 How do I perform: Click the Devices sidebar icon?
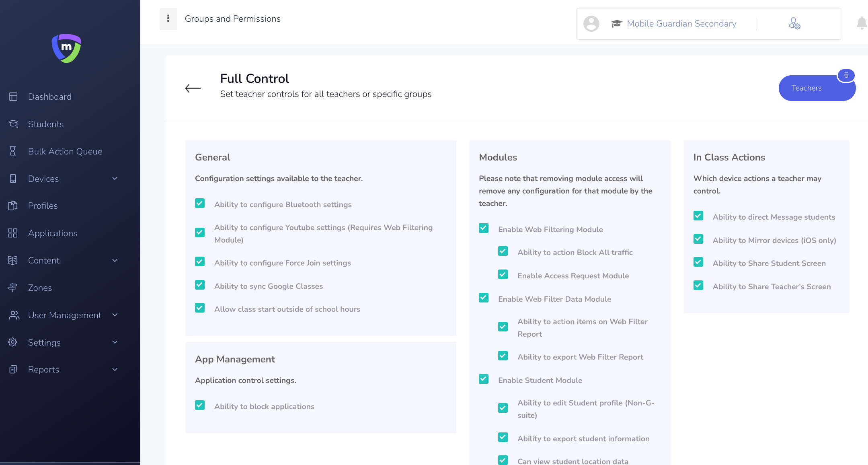point(13,179)
